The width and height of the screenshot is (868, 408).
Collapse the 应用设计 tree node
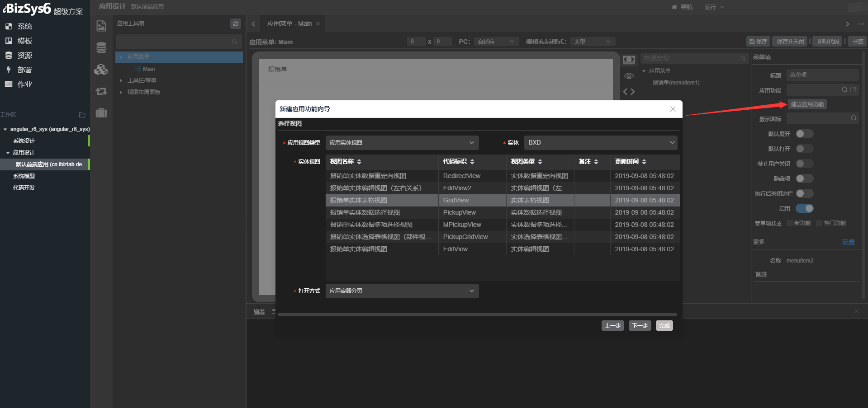pos(8,153)
